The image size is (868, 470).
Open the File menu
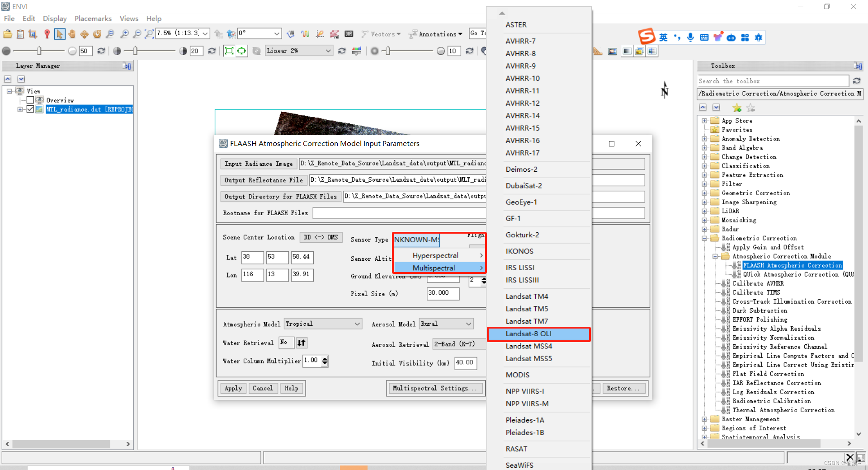[x=9, y=19]
